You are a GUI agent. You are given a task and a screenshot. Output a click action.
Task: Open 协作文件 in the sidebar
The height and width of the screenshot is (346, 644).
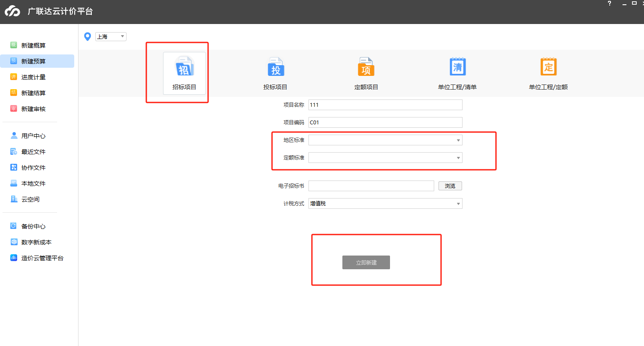pos(33,168)
